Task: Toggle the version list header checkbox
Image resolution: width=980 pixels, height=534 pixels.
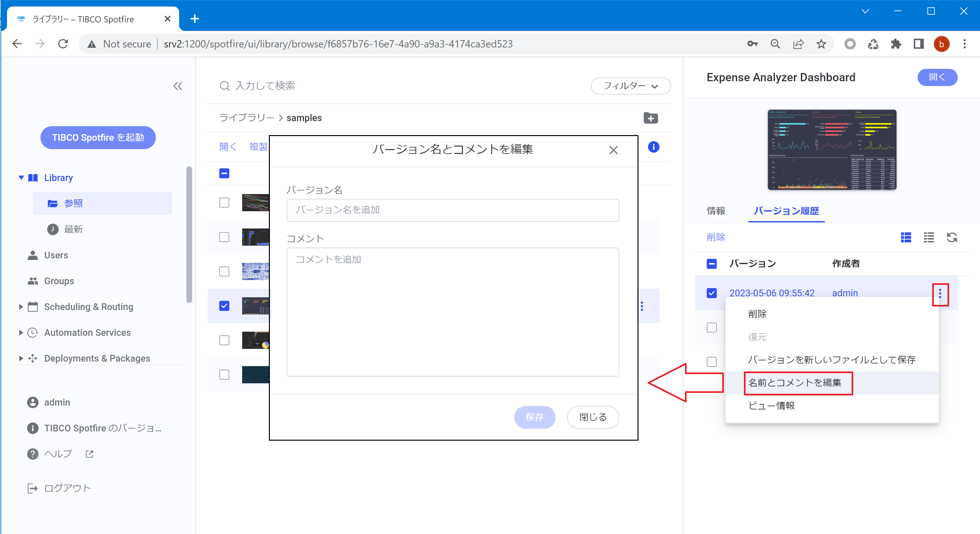Action: (x=711, y=263)
